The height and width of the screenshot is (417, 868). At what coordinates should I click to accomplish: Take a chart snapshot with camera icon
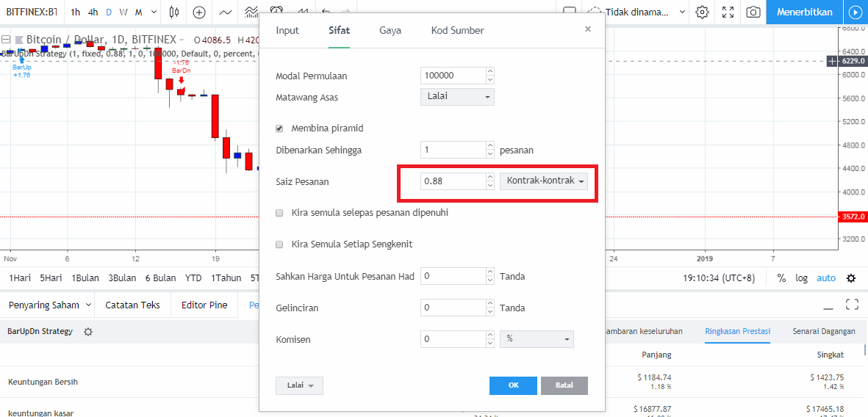pyautogui.click(x=753, y=12)
